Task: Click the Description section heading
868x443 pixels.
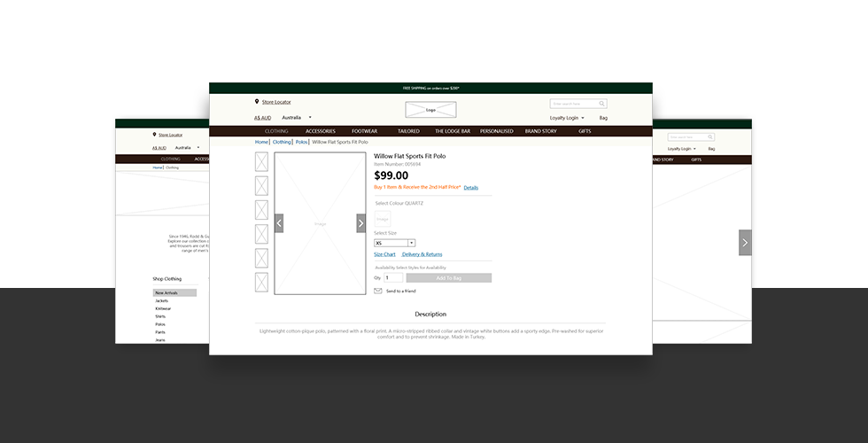Action: pyautogui.click(x=430, y=314)
